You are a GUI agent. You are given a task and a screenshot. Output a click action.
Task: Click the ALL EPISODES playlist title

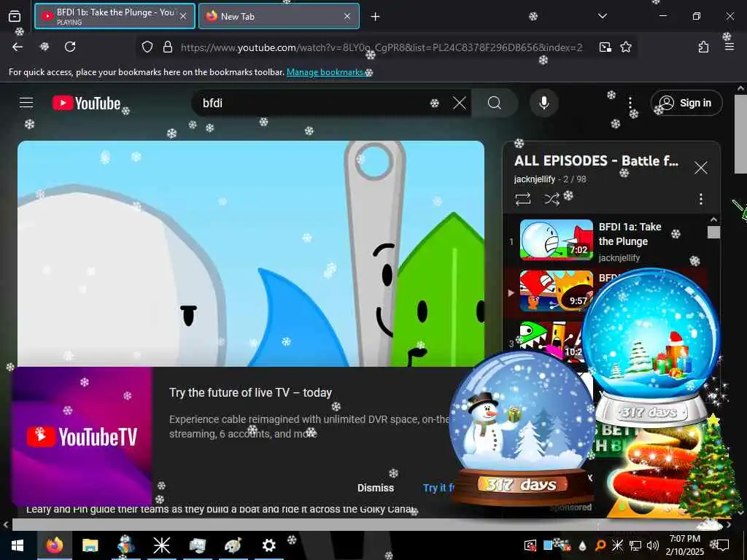click(x=596, y=161)
